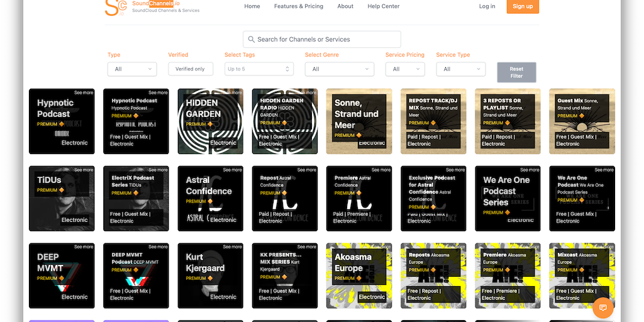
Task: Click the premium diamond icon on the HIDDEN GARDEN channel card
Action: coord(210,124)
